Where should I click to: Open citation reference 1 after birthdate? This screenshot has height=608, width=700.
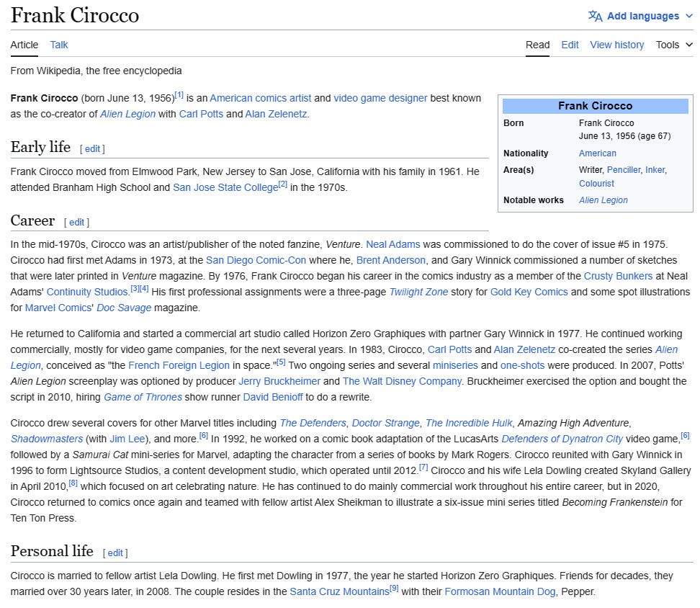[179, 95]
